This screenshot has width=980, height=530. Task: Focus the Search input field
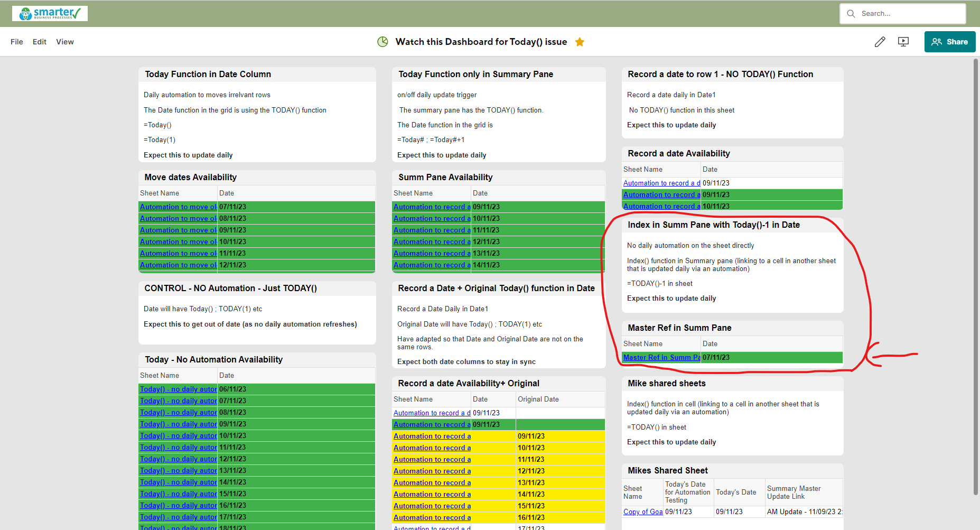coord(903,14)
